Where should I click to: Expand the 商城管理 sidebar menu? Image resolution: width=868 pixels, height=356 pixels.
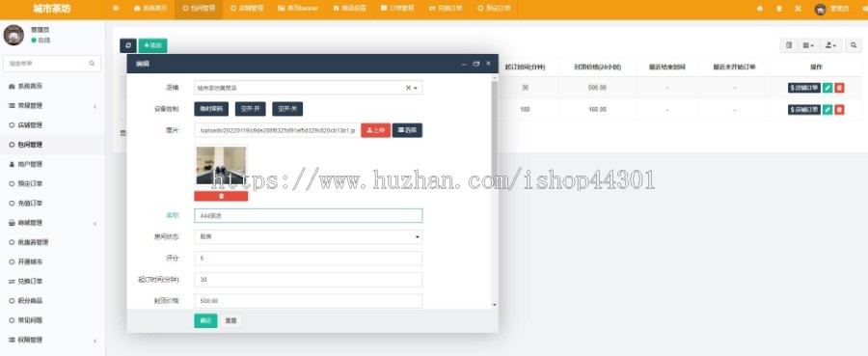53,223
